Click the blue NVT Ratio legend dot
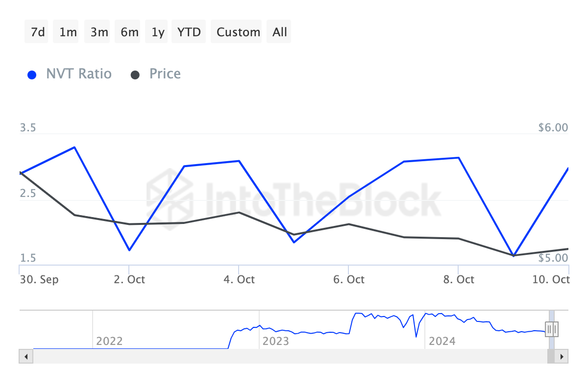Viewport: 588px width, 392px height. [32, 74]
